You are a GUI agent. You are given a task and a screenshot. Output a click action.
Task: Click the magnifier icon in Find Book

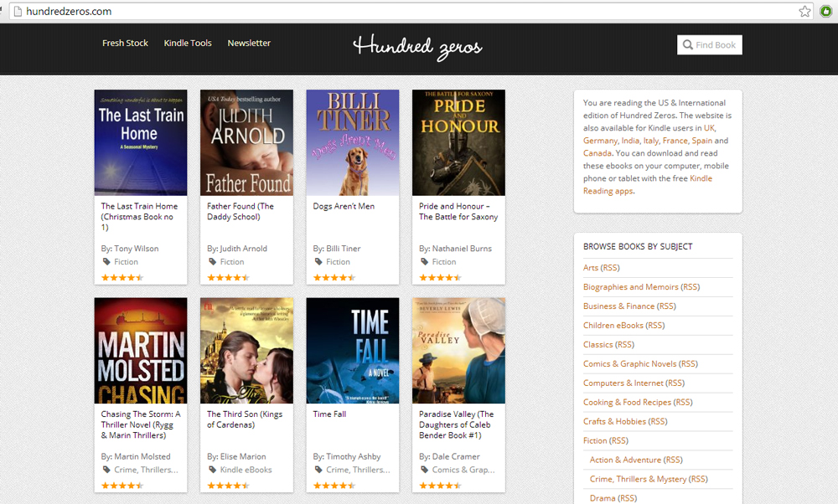click(688, 45)
